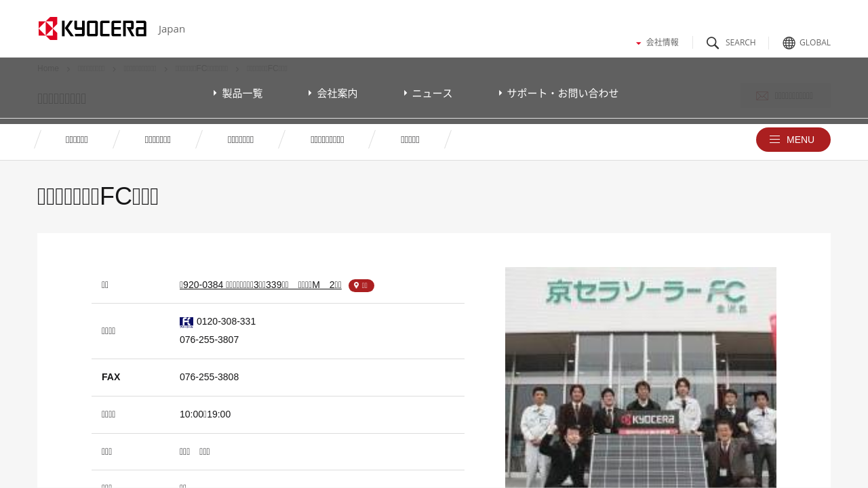Expand the 会社案内 menu
This screenshot has height=488, width=868.
click(333, 94)
